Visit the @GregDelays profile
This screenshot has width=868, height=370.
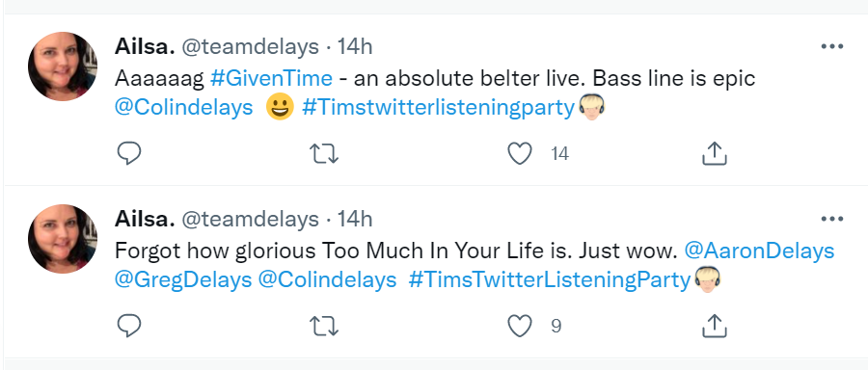coord(183,279)
